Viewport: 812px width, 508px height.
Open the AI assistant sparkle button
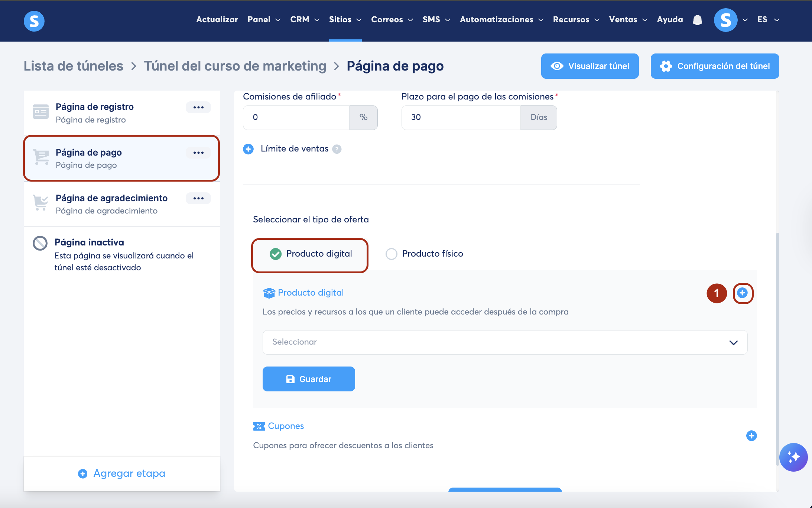tap(793, 457)
